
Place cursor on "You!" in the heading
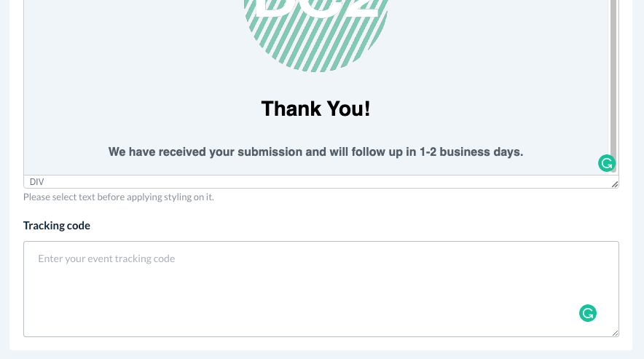(x=348, y=109)
